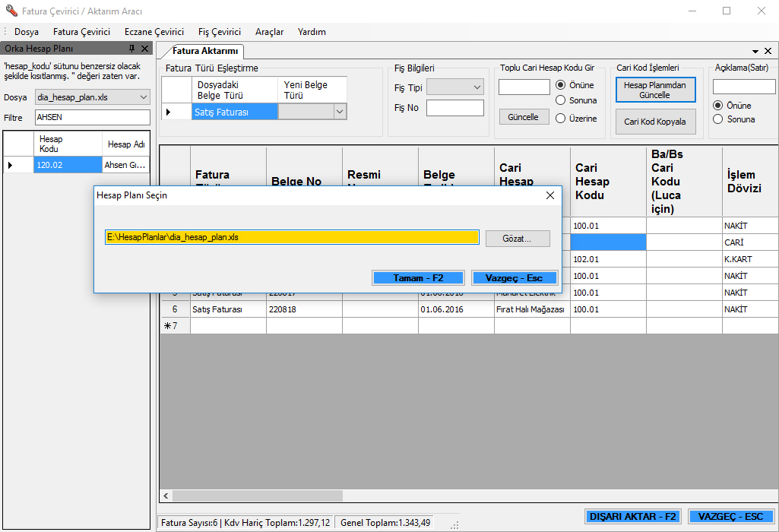Open the Eczane Çevirici menu
The image size is (779, 532).
tap(154, 32)
